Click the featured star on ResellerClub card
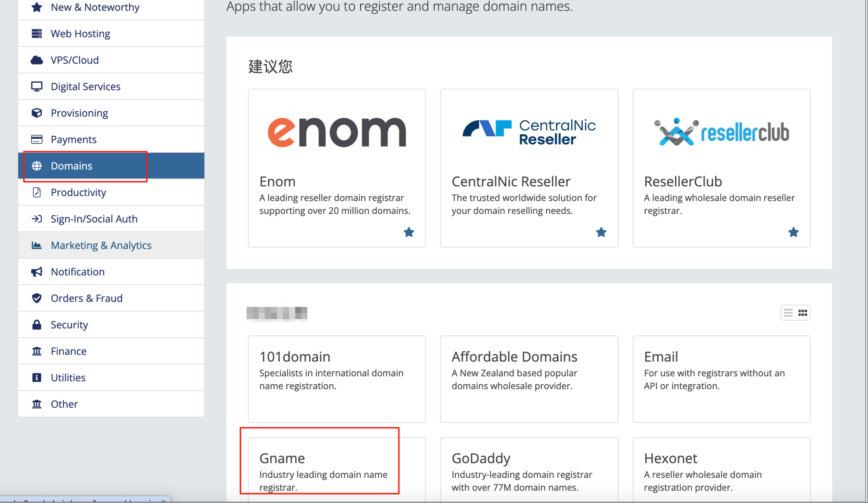 793,232
